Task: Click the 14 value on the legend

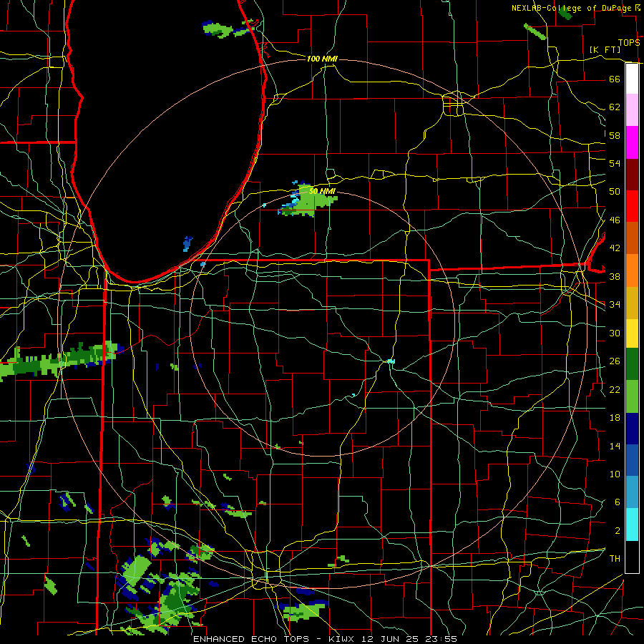Action: click(x=615, y=446)
